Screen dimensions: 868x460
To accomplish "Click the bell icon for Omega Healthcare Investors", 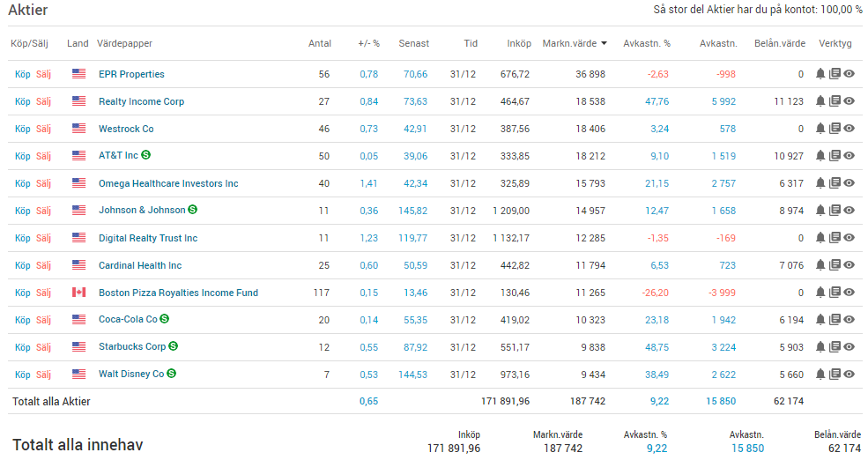I will click(820, 182).
